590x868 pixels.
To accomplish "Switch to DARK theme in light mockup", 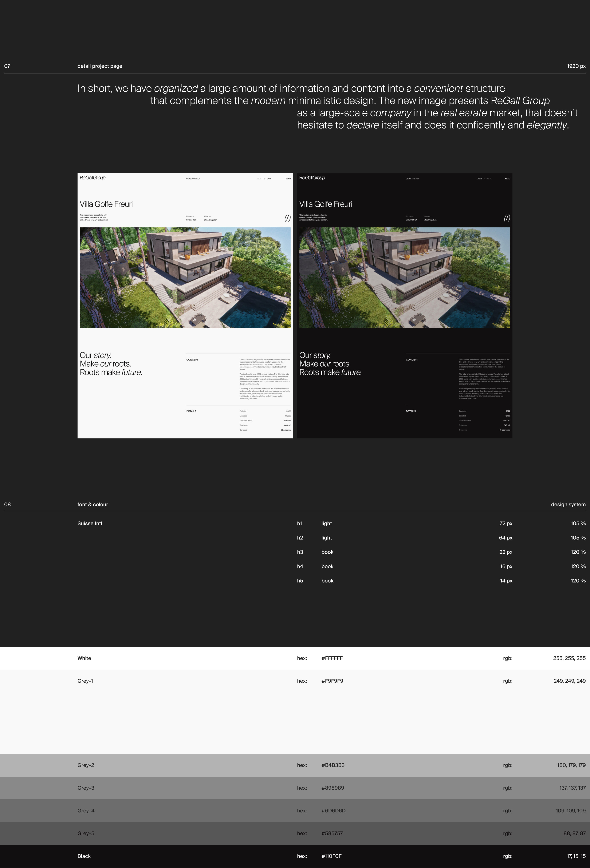I will 269,179.
